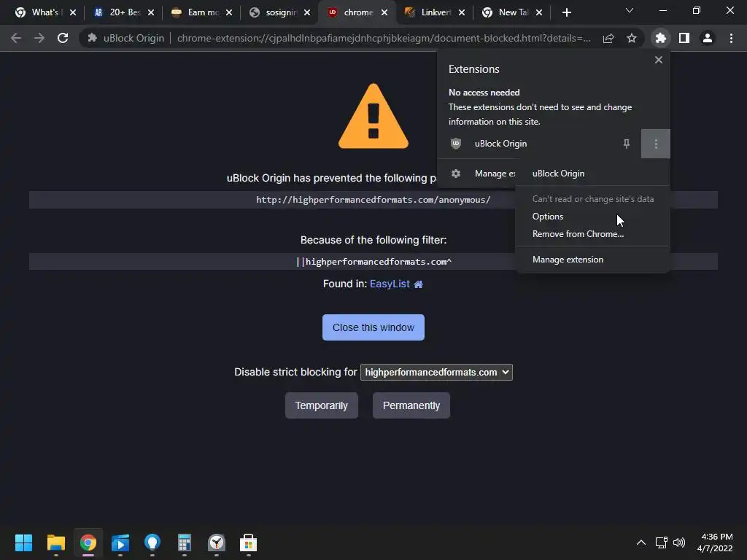Open a new browser tab
The height and width of the screenshot is (560, 747).
pos(566,12)
